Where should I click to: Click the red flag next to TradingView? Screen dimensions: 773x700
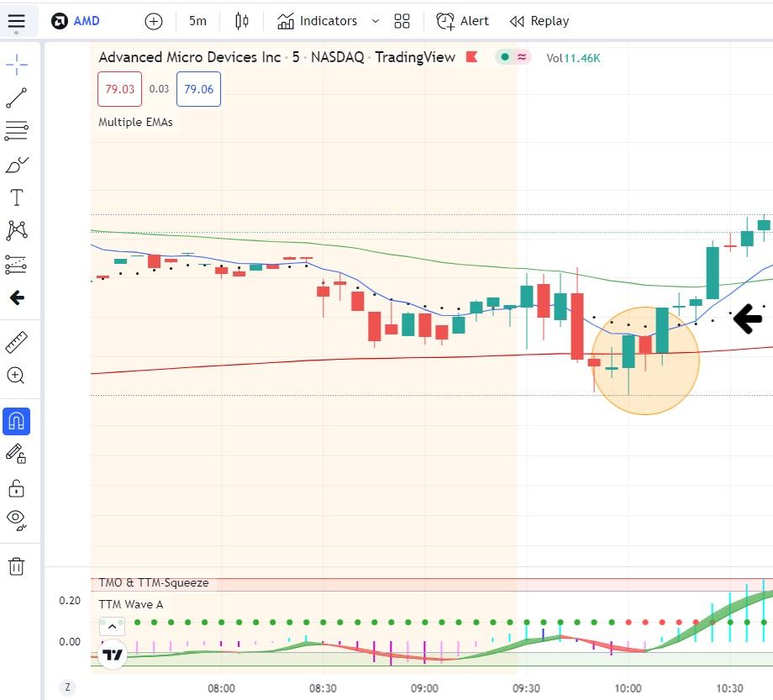pos(472,57)
